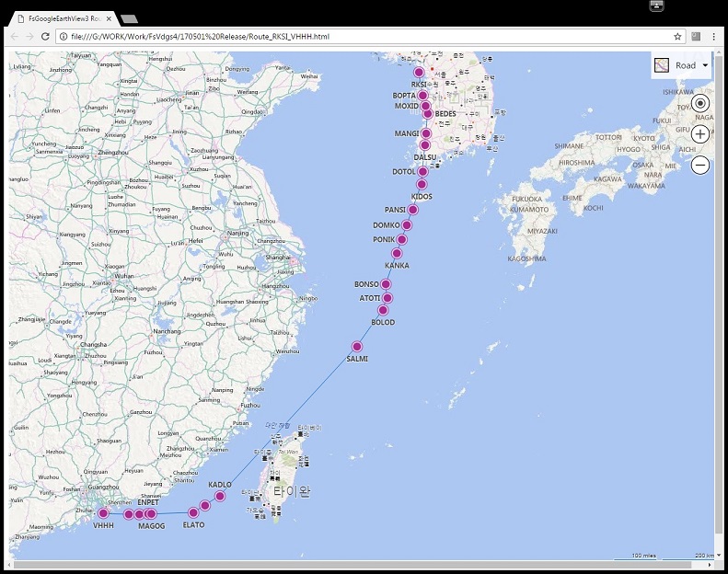Click the MANGI waypoint marker
The height and width of the screenshot is (574, 728).
click(426, 133)
